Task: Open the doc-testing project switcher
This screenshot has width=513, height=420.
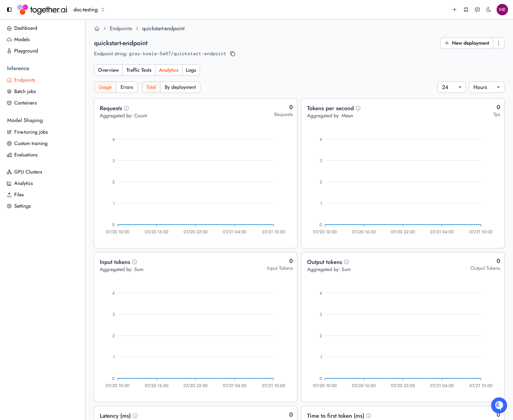Action: [89, 10]
